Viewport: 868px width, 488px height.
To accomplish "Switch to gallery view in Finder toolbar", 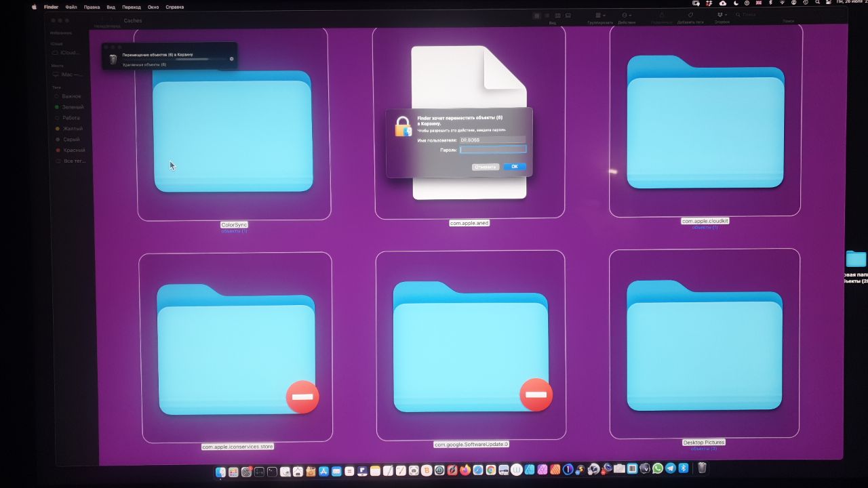I will [x=568, y=16].
